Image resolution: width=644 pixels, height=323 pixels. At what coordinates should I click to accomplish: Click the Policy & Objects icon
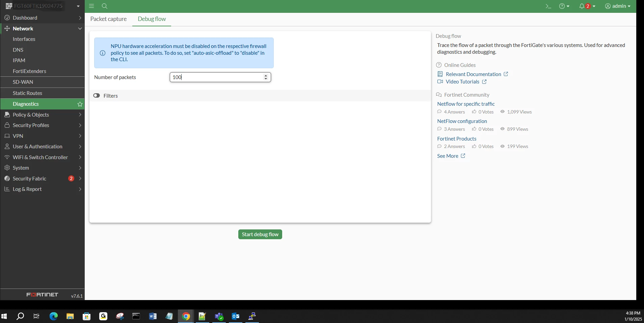tap(7, 115)
